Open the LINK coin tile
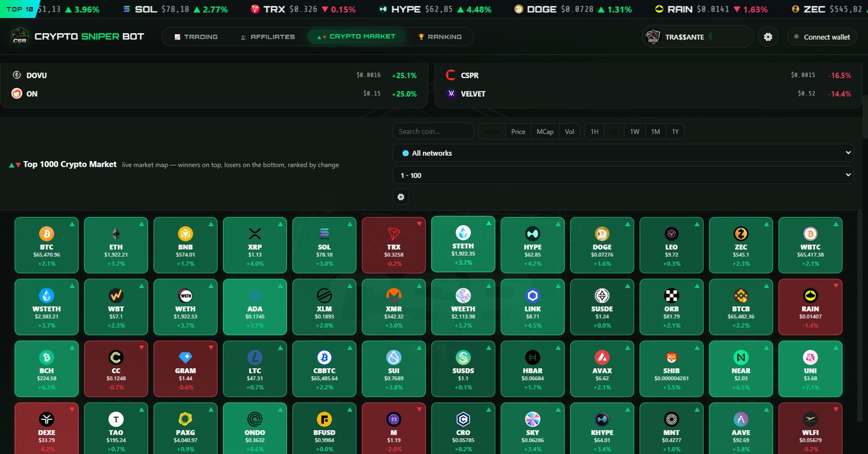Viewport: 868px width, 454px height. coord(532,307)
